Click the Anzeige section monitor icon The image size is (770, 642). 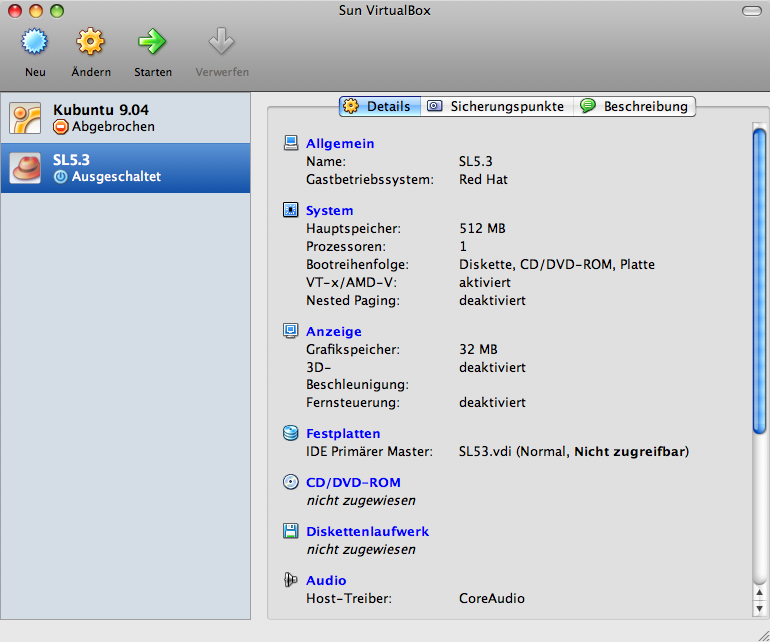(291, 331)
